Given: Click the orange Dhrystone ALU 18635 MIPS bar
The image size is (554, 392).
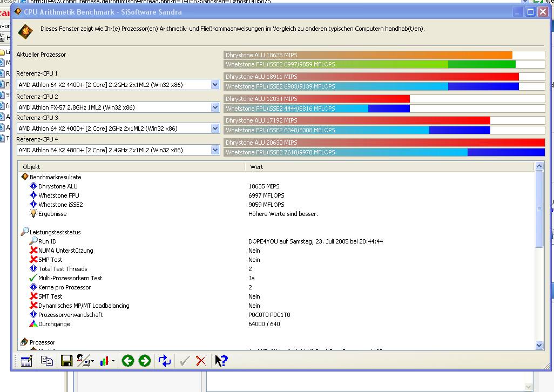Looking at the screenshot, I should [368, 55].
